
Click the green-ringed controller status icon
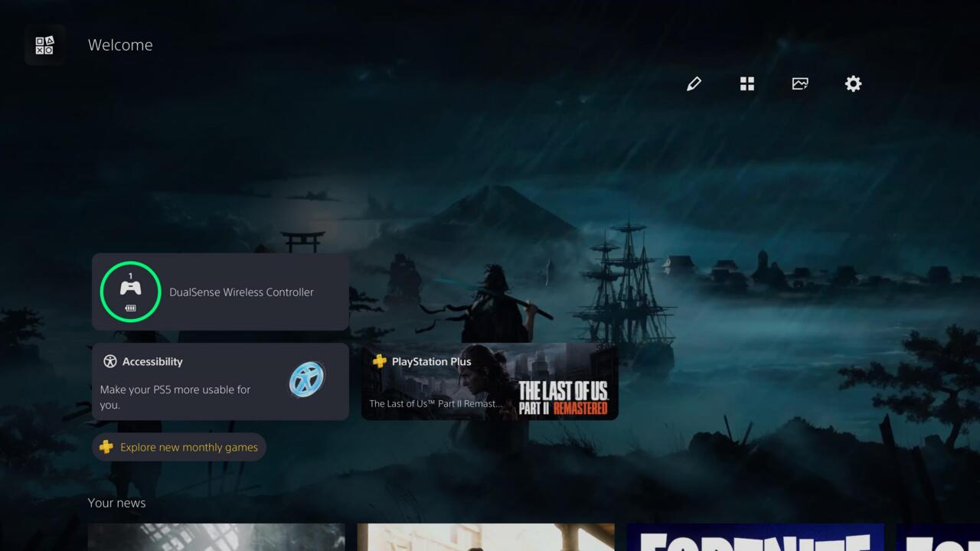pos(130,292)
